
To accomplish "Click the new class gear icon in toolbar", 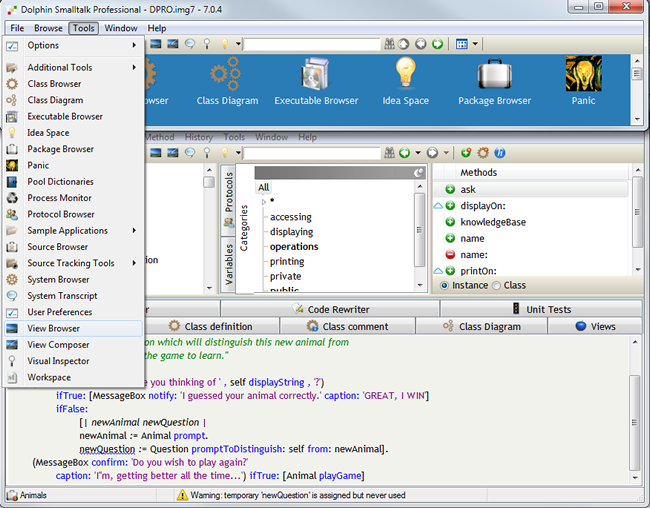I will (x=483, y=153).
